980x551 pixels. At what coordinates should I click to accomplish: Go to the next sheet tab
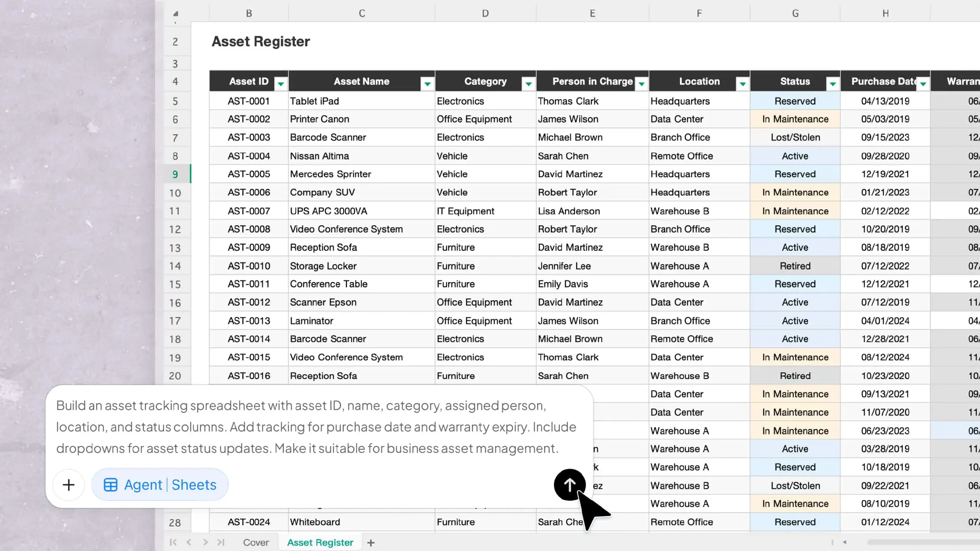tap(205, 542)
